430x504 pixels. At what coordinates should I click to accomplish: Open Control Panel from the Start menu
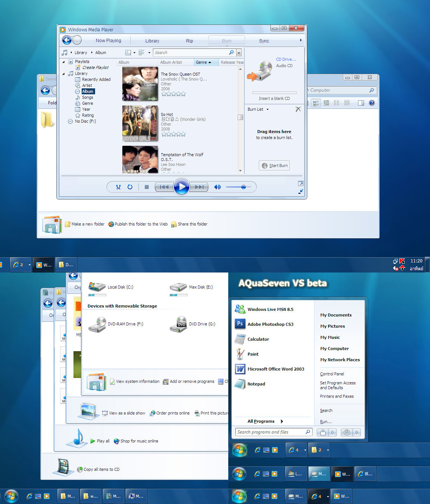(332, 374)
